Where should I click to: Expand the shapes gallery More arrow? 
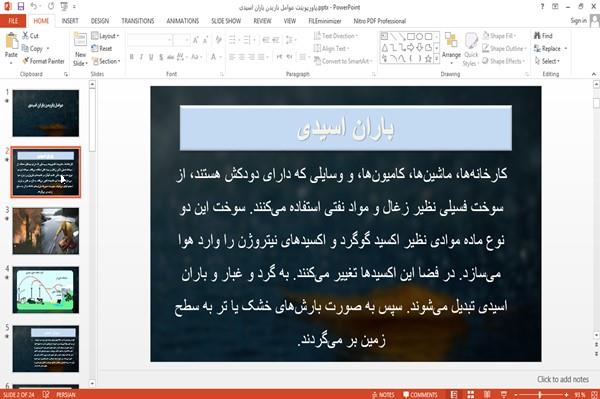[x=436, y=59]
